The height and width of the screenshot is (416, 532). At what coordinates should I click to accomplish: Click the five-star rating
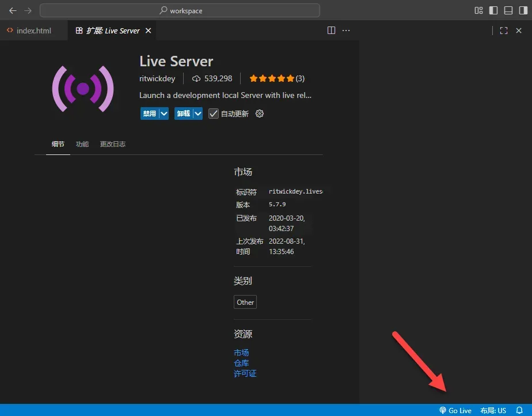272,78
